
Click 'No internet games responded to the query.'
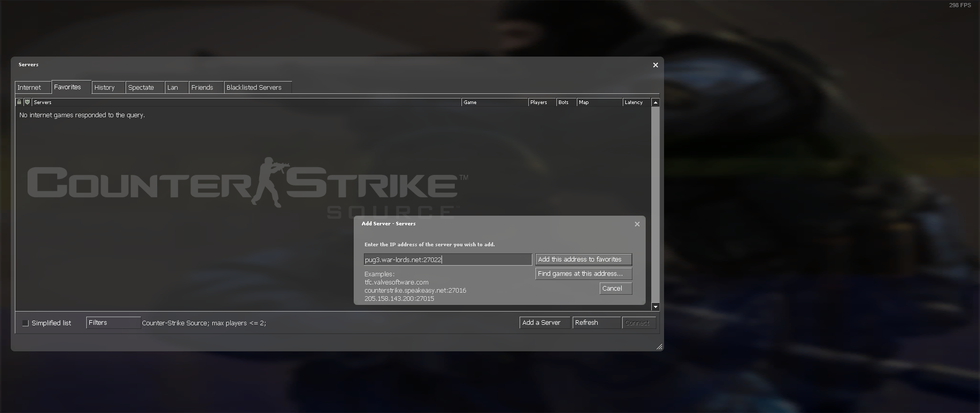82,115
